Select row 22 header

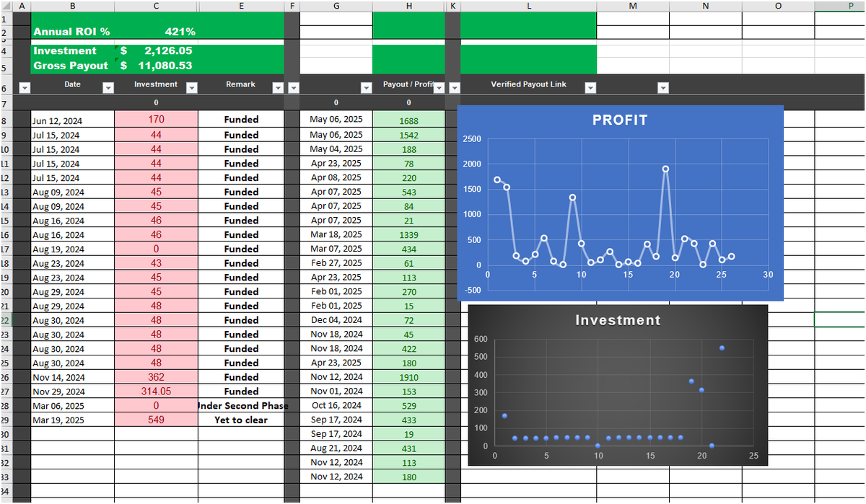coord(6,320)
